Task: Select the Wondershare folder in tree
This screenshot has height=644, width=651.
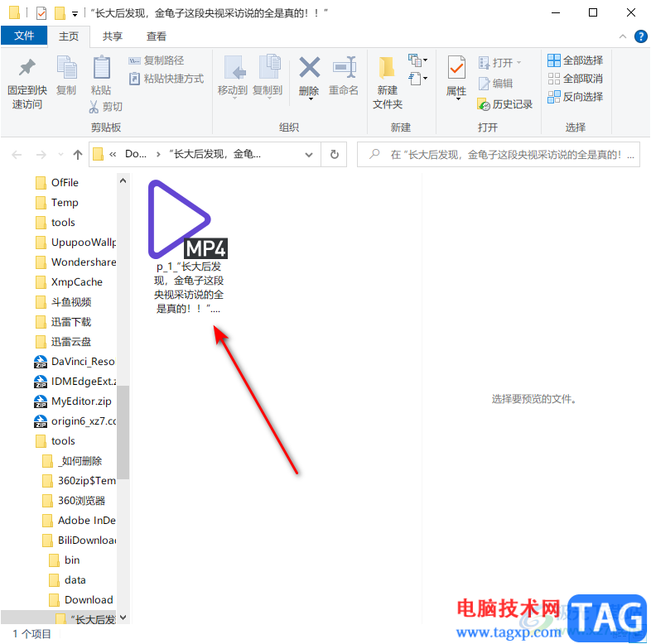Action: pos(75,262)
